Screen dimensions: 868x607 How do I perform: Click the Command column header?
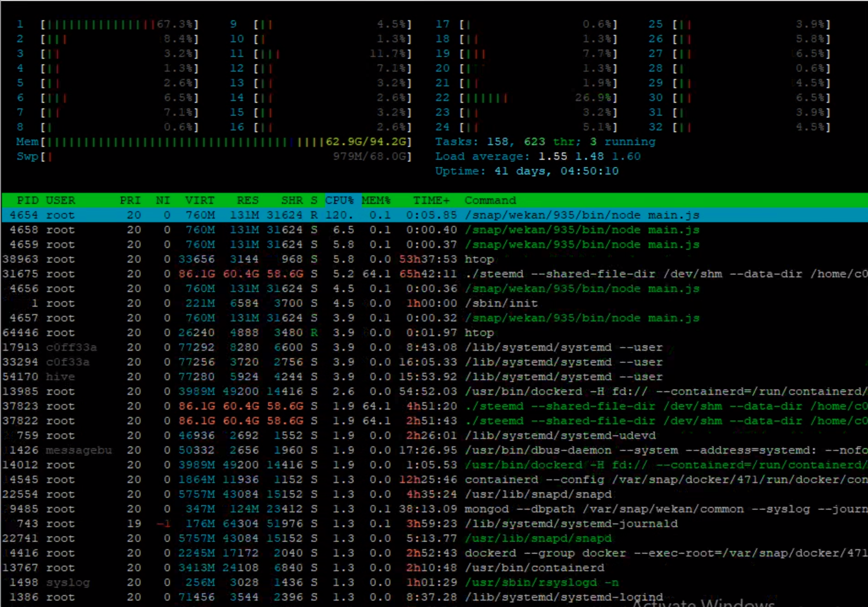coord(490,200)
